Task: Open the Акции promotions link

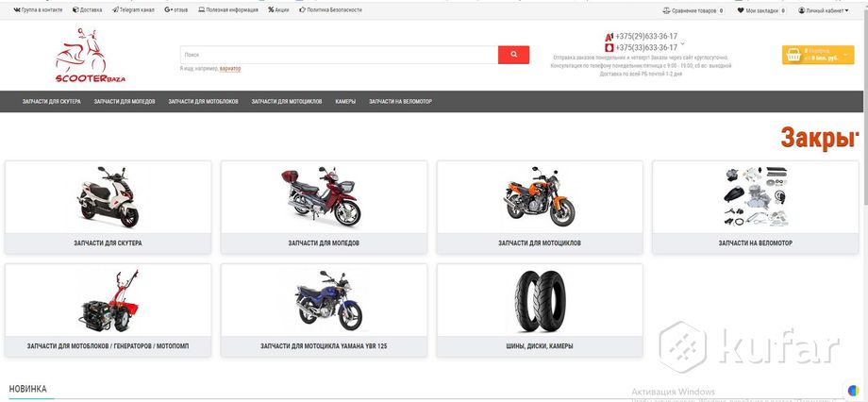Action: [278, 10]
